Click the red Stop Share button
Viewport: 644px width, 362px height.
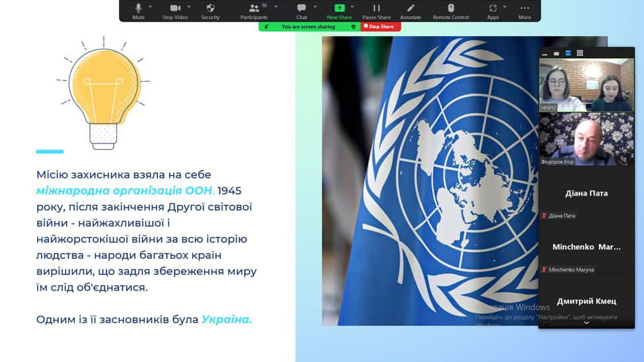tap(381, 26)
